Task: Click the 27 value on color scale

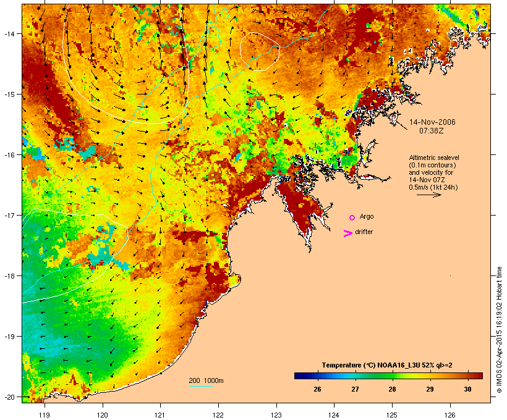Action: (355, 389)
